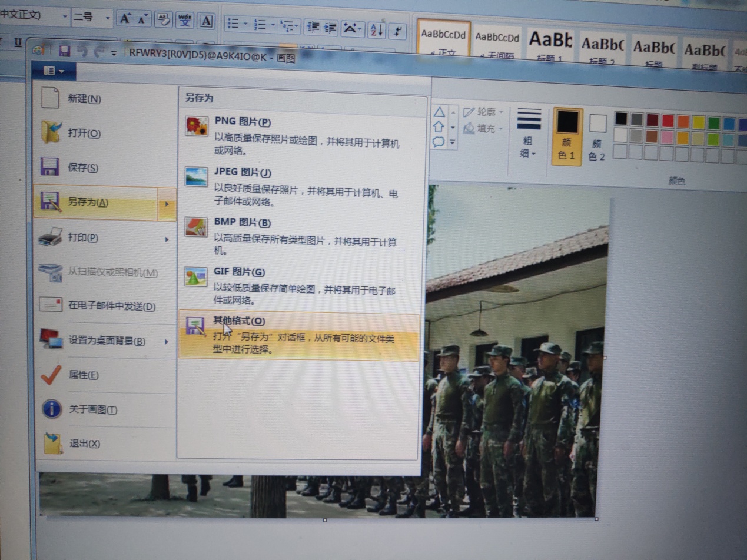Image resolution: width=747 pixels, height=560 pixels.
Task: Click the sort A-Z icon in Word
Action: pos(377,31)
